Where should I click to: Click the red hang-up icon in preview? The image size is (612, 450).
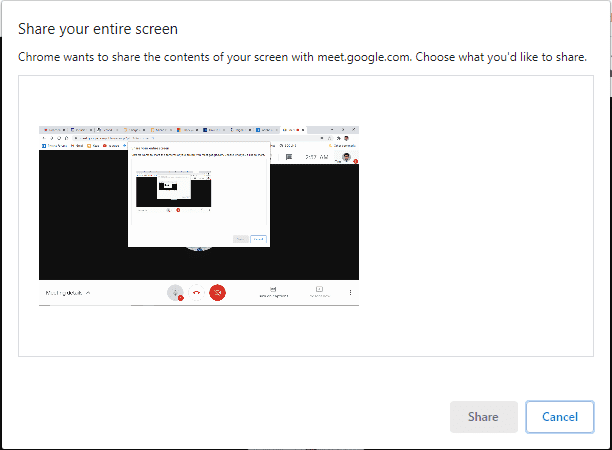(197, 292)
